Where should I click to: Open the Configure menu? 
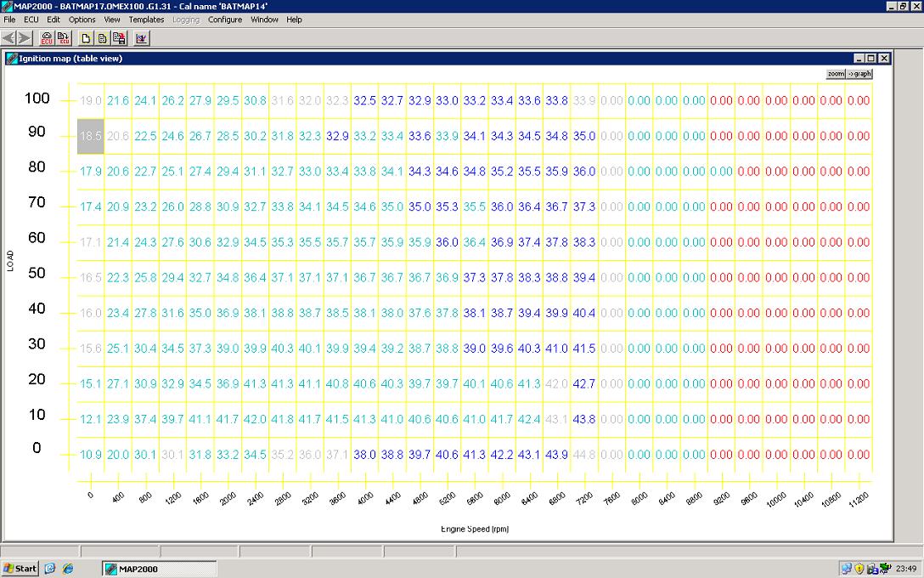[x=225, y=20]
